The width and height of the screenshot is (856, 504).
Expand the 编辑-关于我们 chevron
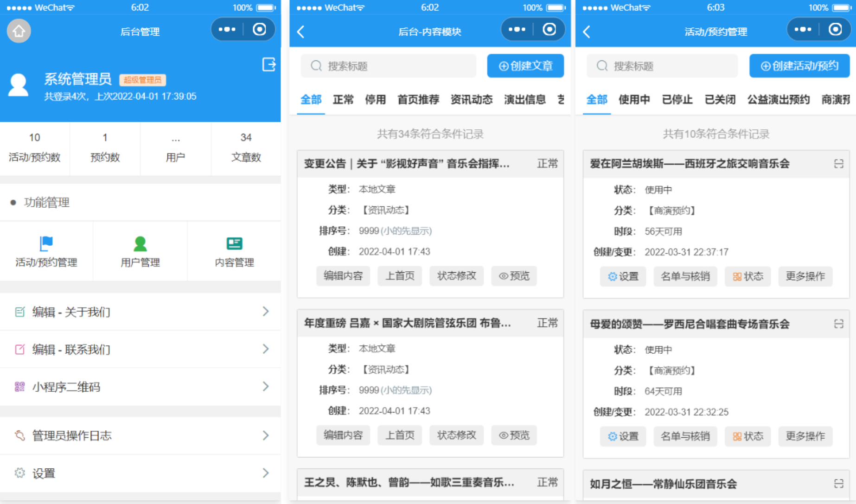[266, 312]
